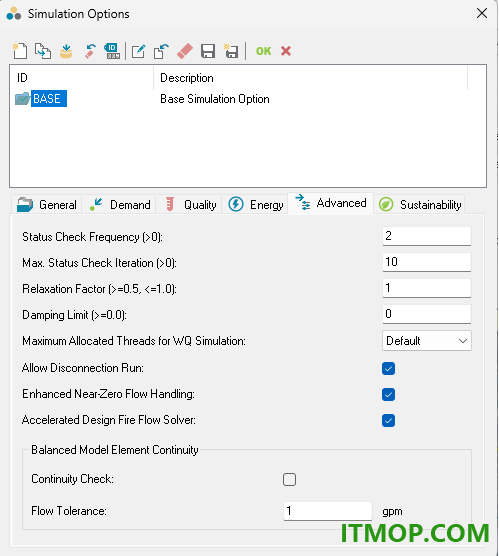Click the Save floppy disk icon
The image size is (499, 556).
[208, 51]
